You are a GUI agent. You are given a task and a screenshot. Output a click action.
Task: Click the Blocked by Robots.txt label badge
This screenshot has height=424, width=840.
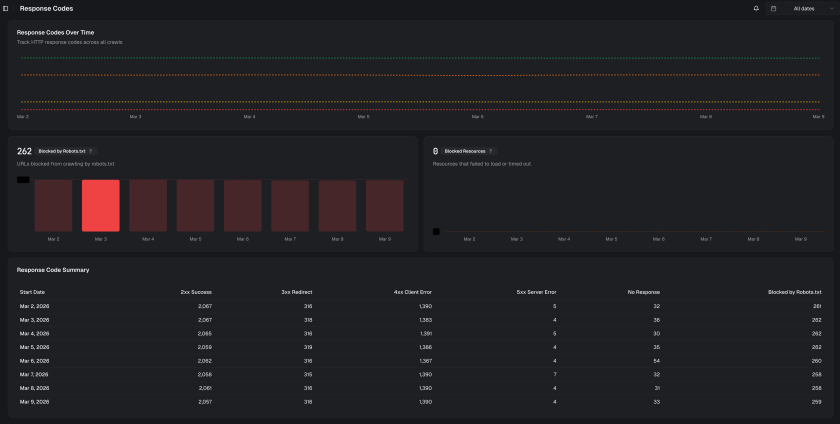point(61,151)
